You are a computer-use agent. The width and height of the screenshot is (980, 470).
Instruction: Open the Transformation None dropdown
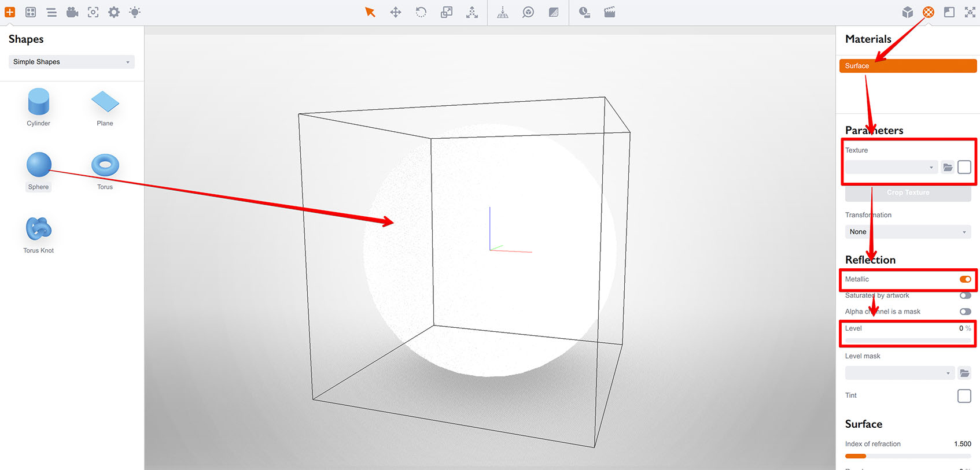click(907, 232)
